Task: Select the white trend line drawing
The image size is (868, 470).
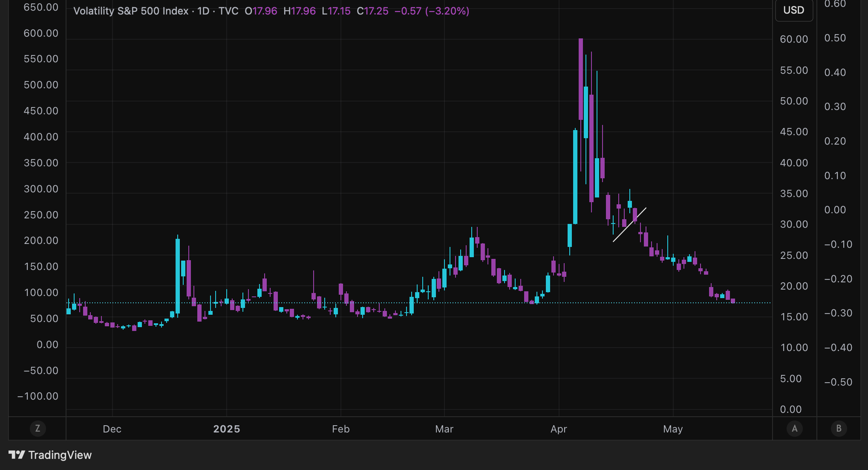Action: [x=630, y=225]
